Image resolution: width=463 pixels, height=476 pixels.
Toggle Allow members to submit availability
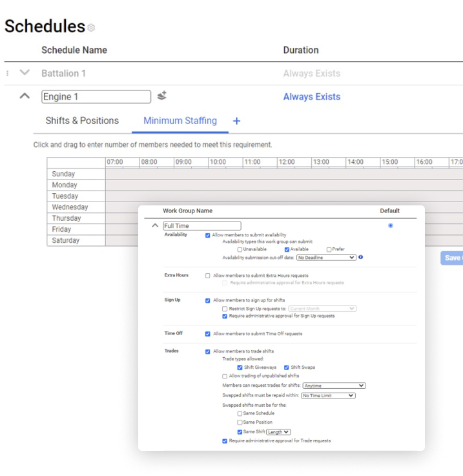[208, 235]
